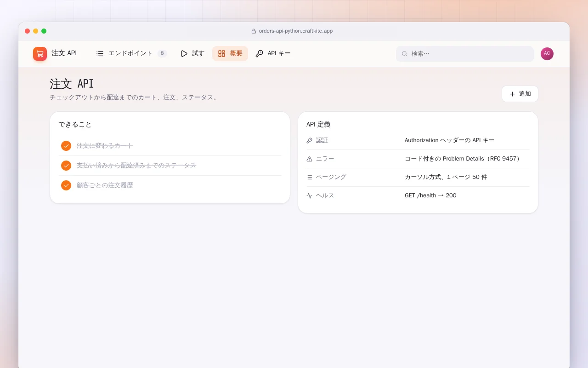
Task: Click the Problem Details（RFC 9457）value
Action: click(x=464, y=159)
